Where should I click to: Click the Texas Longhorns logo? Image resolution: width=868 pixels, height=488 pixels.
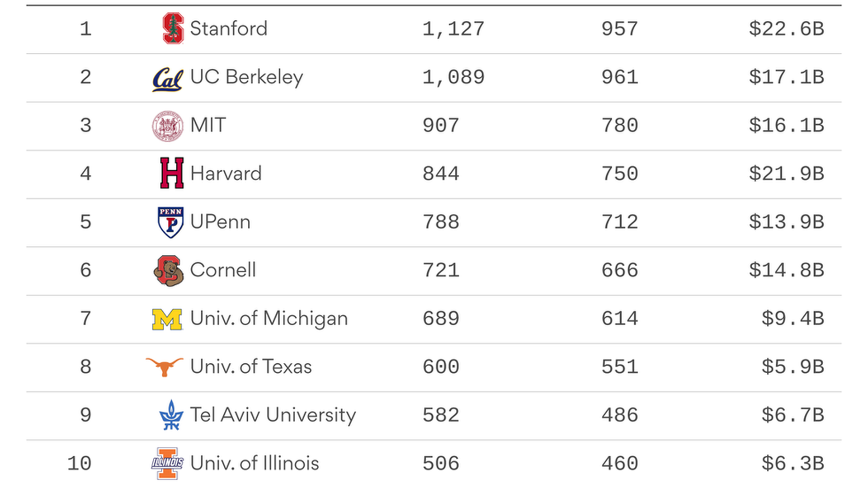165,366
